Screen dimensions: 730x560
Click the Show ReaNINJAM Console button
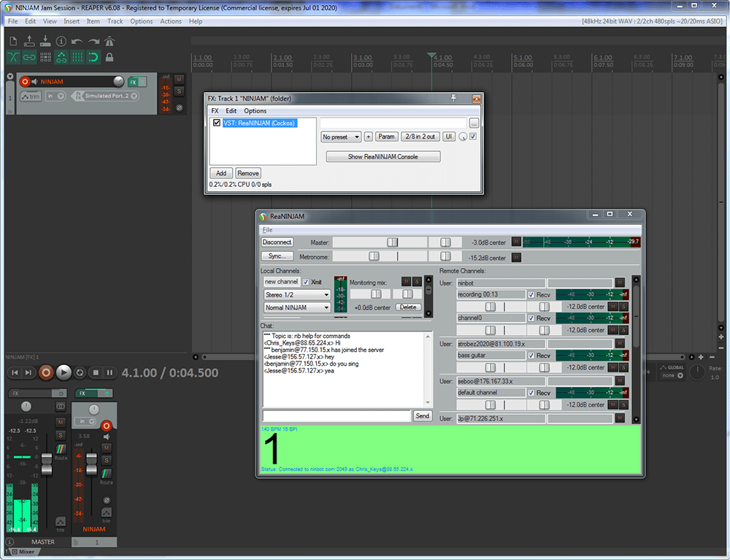tap(383, 157)
